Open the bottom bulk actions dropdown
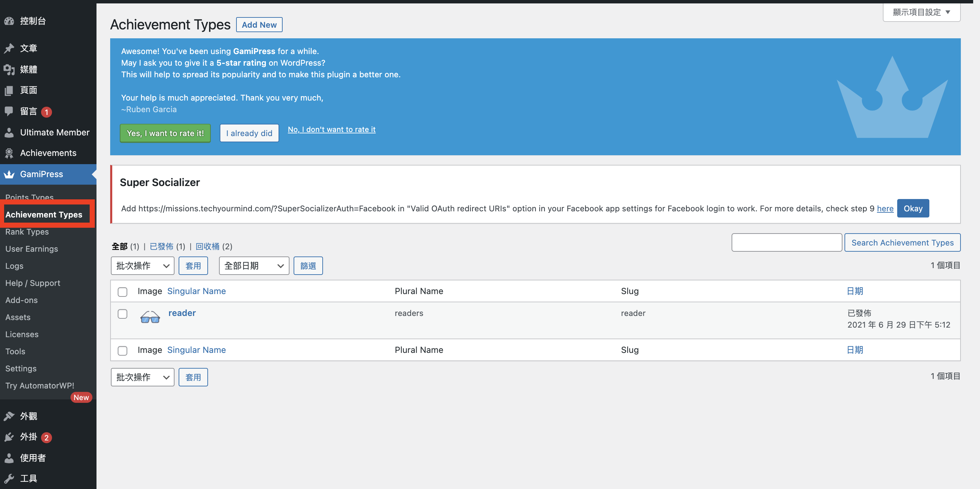Viewport: 980px width, 489px height. tap(143, 377)
